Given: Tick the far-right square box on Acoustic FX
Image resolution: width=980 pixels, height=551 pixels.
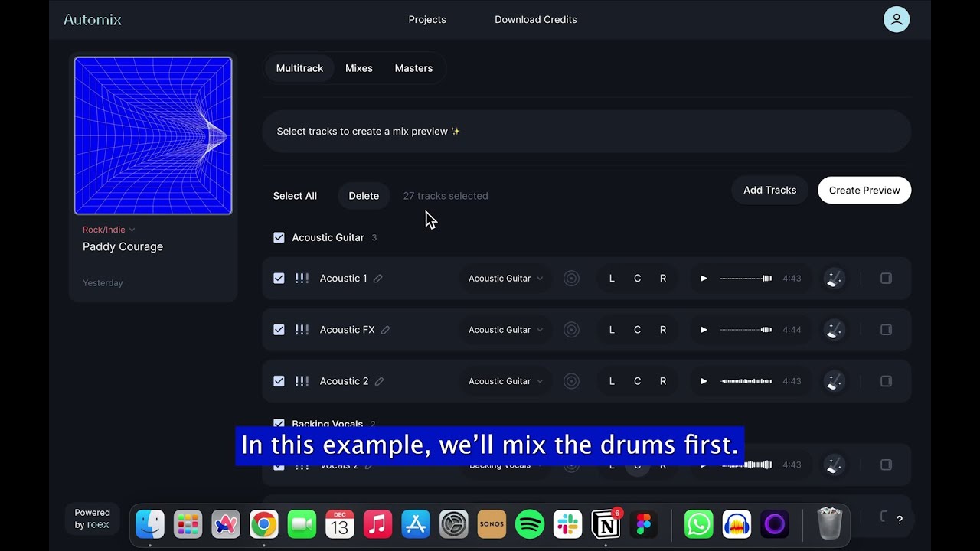Looking at the screenshot, I should tap(886, 330).
